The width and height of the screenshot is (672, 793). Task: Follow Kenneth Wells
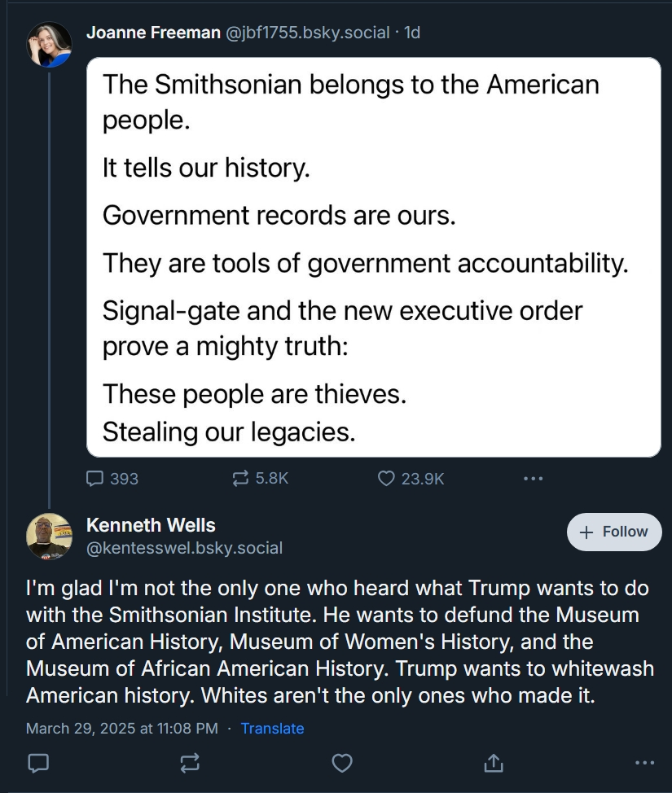[x=614, y=532]
